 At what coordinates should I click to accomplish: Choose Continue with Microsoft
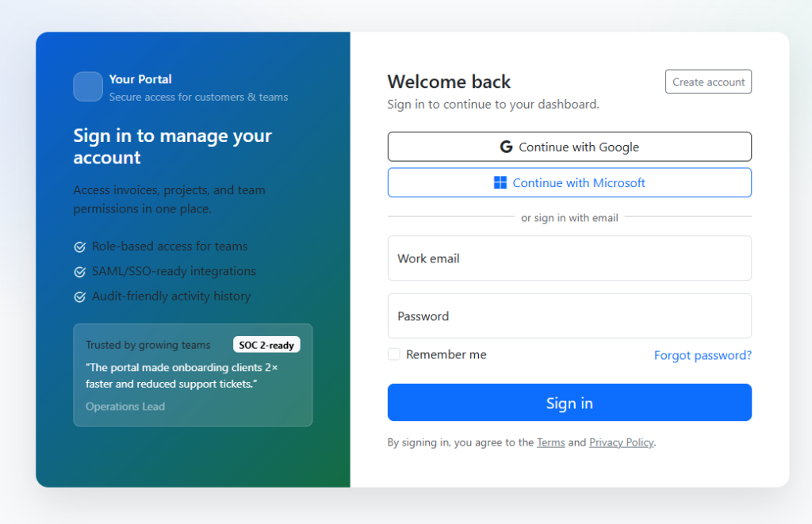pos(569,182)
